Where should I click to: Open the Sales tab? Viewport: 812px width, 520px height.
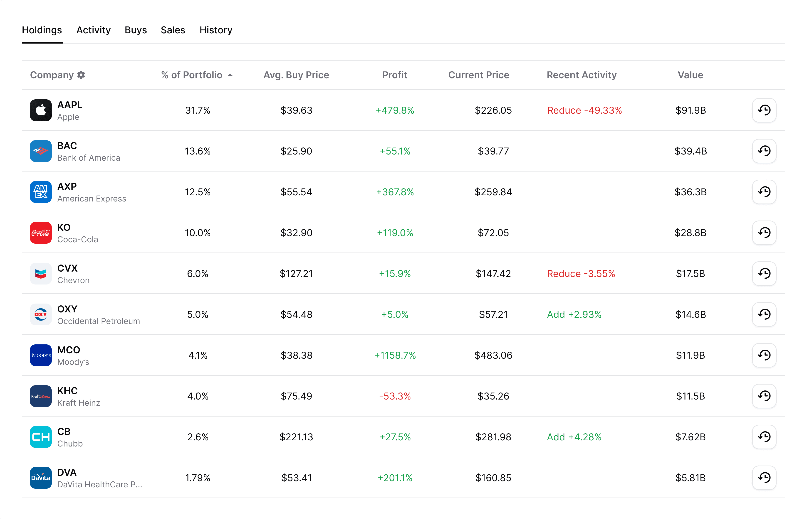[173, 30]
